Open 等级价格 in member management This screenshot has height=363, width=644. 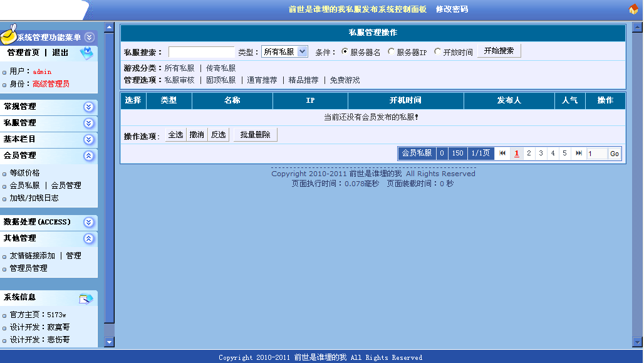24,173
